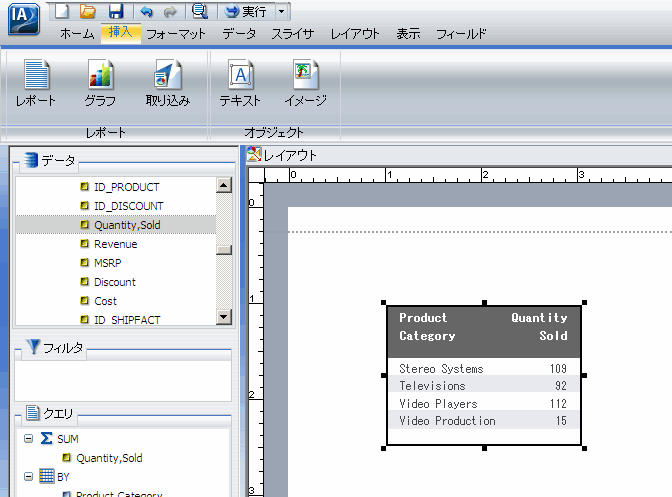Viewport: 672px width, 497px height.
Task: Select the Revenue field
Action: tap(116, 244)
